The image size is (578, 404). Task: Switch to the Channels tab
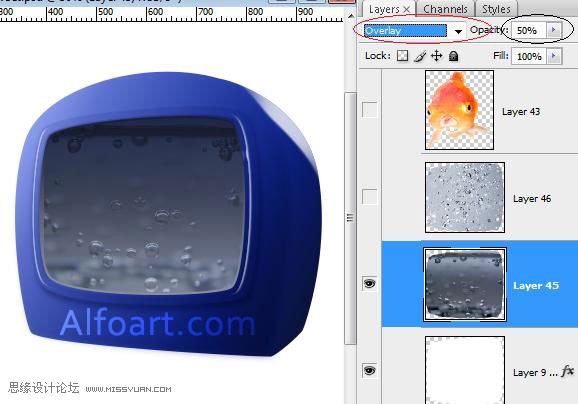click(x=445, y=8)
